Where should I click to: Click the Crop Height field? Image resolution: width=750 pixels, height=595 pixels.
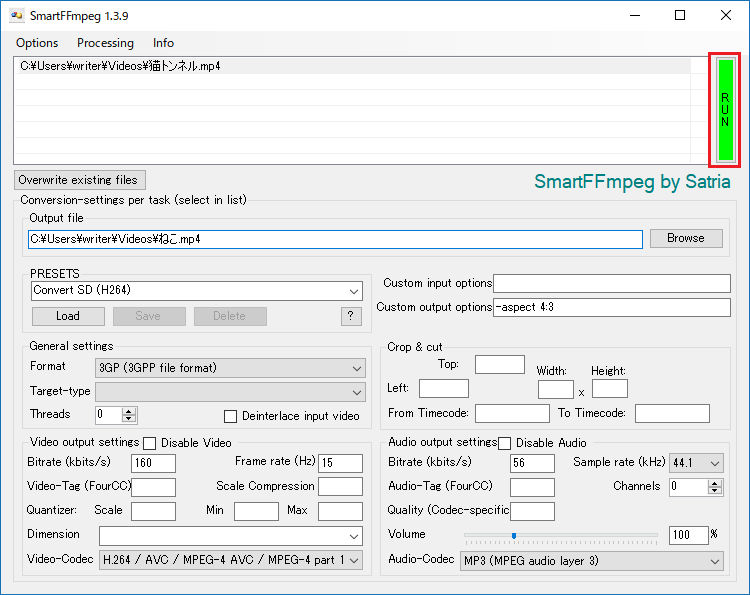610,388
